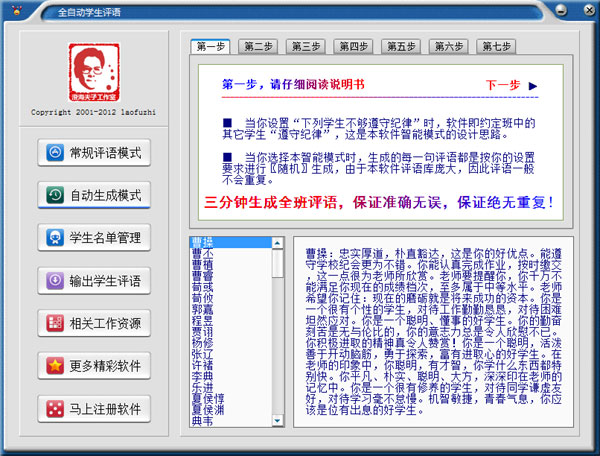Click the 输出学生评语 export icon
The height and width of the screenshot is (456, 600).
point(54,280)
